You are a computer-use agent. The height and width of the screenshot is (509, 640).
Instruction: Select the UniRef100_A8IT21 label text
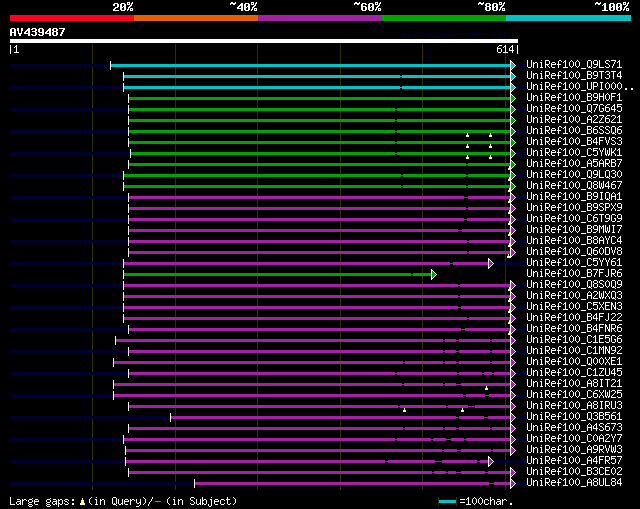click(x=574, y=384)
